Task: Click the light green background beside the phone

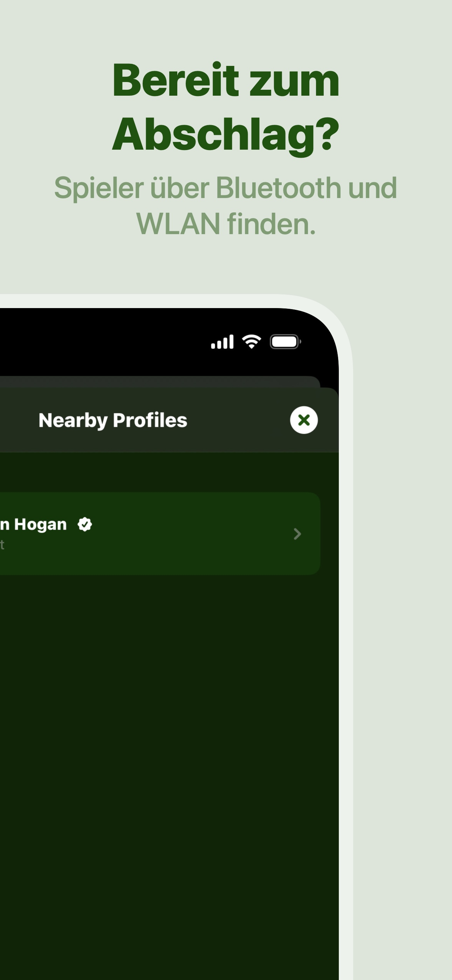Action: pos(403,609)
